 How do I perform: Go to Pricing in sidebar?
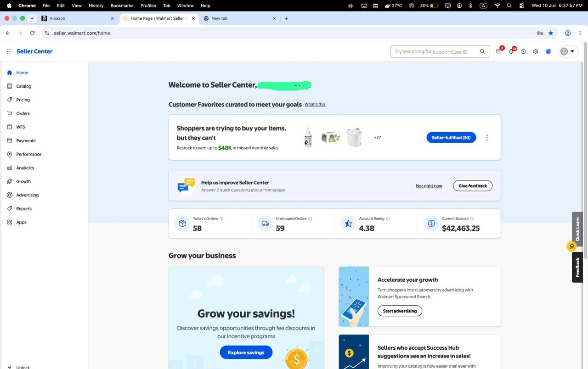[23, 100]
